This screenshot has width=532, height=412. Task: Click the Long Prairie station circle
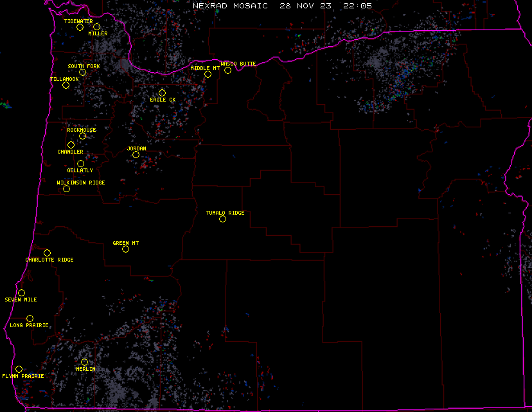30,318
